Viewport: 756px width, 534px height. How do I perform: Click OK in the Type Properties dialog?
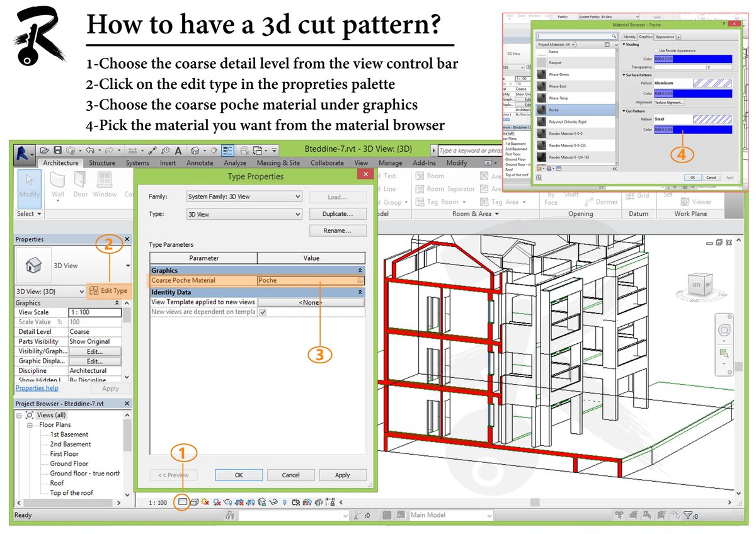(239, 475)
